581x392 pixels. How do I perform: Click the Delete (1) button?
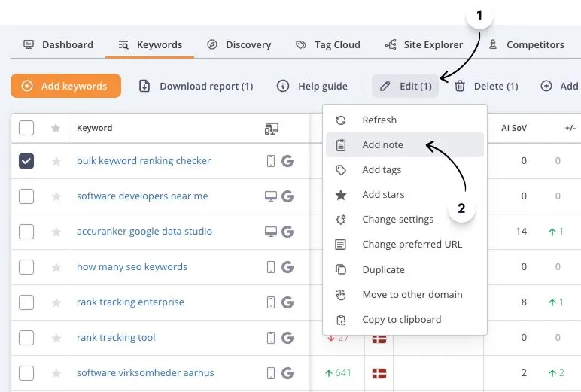tap(486, 87)
